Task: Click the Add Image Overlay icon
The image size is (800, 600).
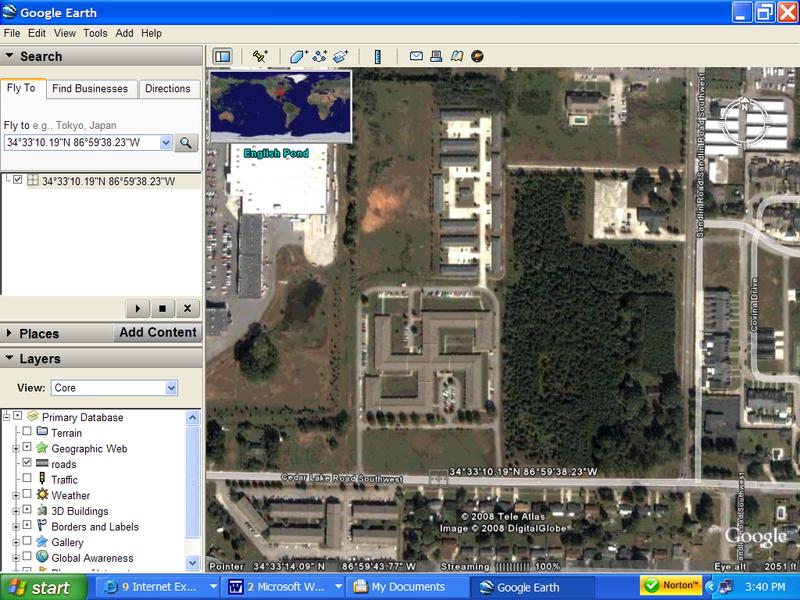Action: tap(341, 57)
